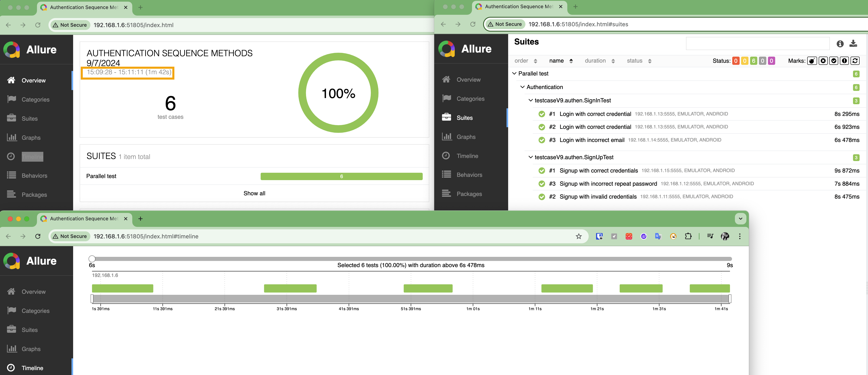Reload the timeline page
868x375 pixels.
click(38, 236)
